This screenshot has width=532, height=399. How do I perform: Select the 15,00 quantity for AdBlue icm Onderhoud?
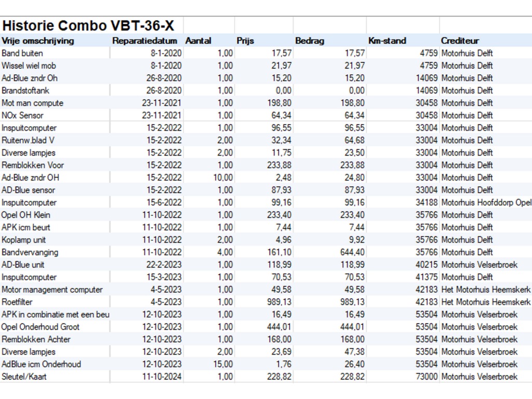click(x=223, y=364)
